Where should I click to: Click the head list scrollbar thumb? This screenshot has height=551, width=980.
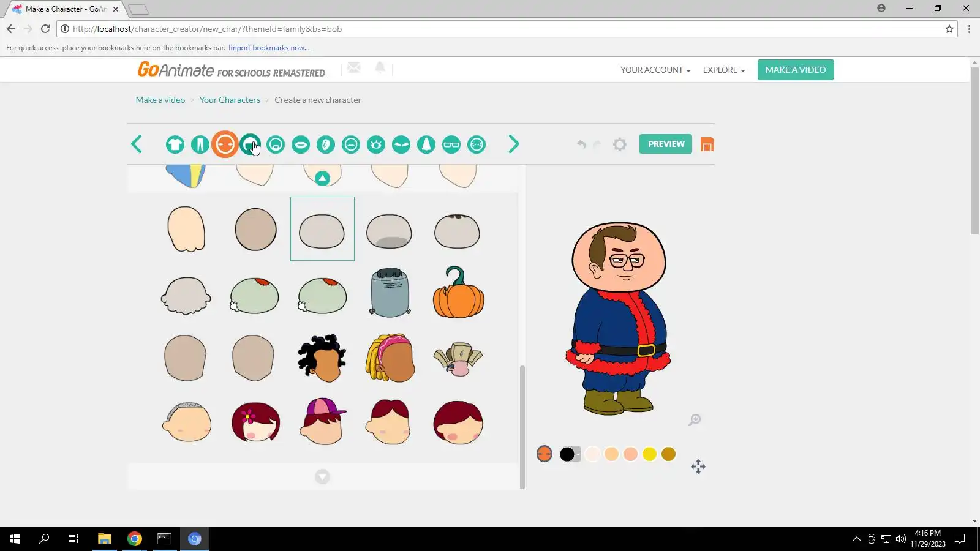(522, 427)
